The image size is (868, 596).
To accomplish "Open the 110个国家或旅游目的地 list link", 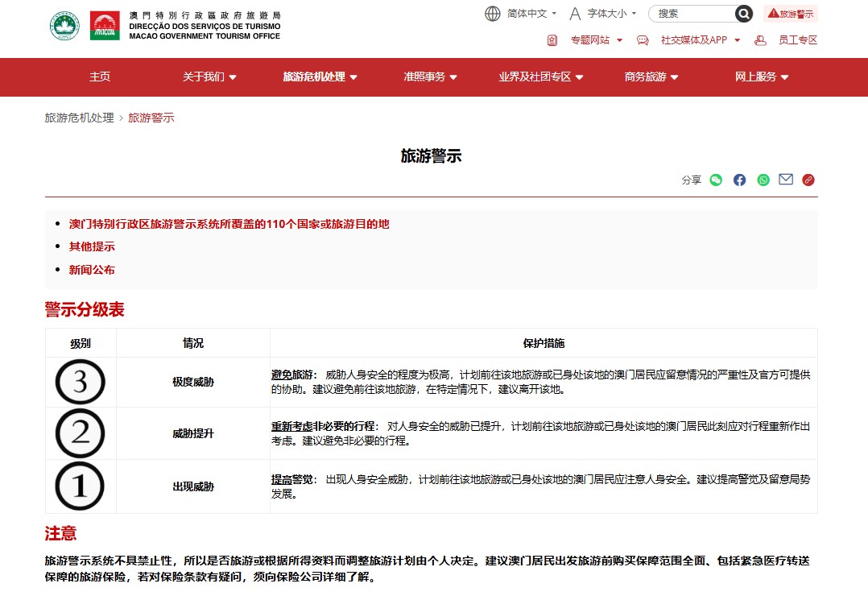I will tap(229, 224).
